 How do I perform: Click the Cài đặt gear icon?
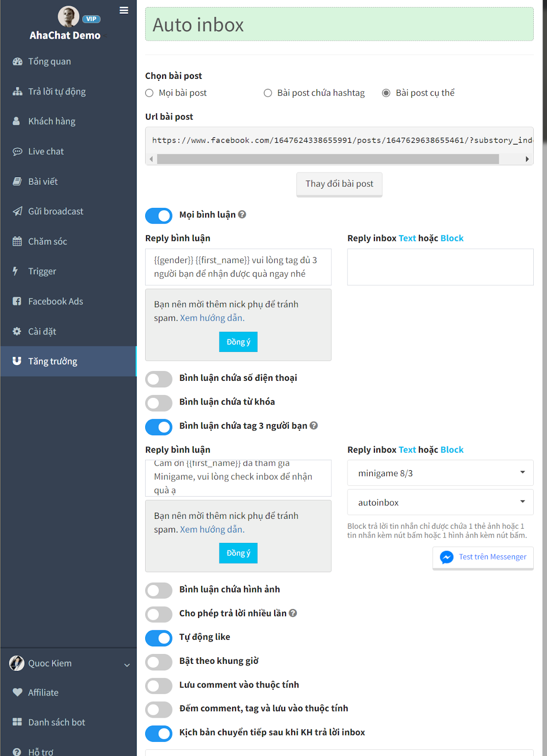click(17, 331)
